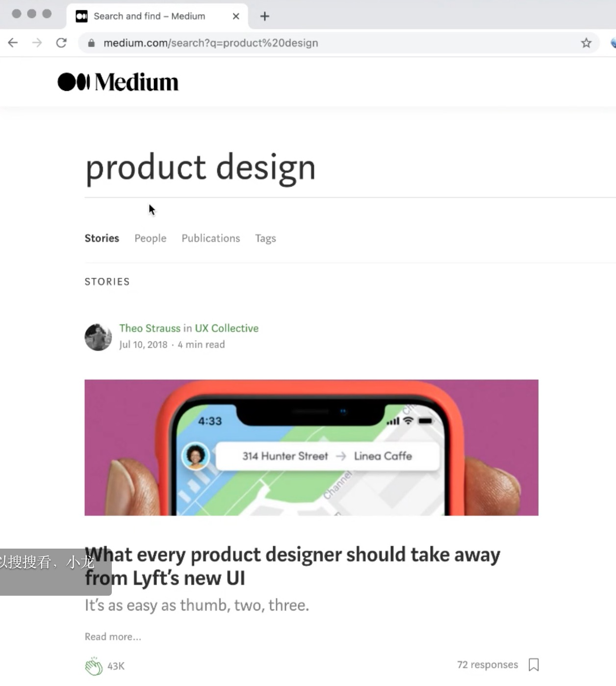The image size is (616, 686).
Task: Select the Stories tab
Action: [102, 238]
